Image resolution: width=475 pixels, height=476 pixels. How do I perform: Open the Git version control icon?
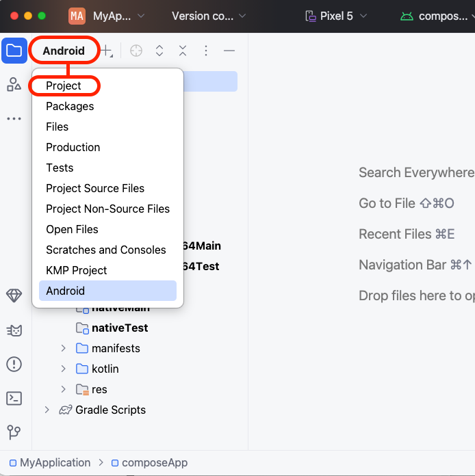pos(14,432)
